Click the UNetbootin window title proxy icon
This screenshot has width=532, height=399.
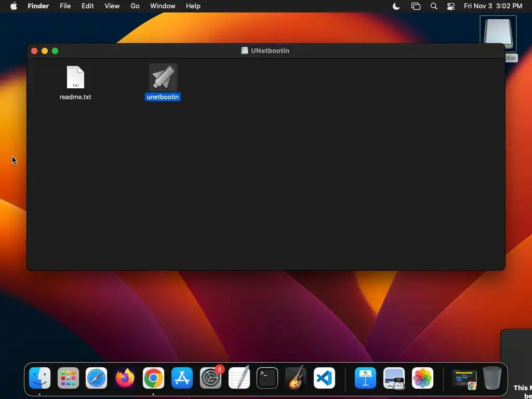244,50
